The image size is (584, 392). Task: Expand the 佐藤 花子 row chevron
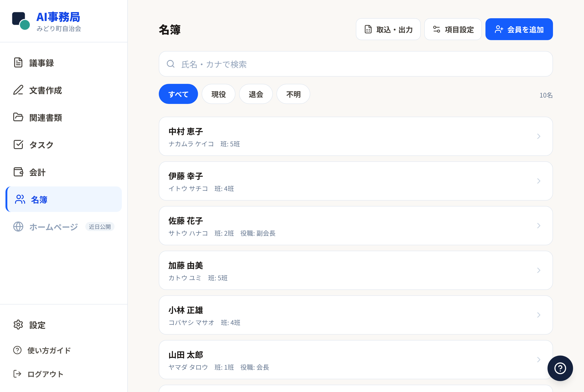[539, 225]
